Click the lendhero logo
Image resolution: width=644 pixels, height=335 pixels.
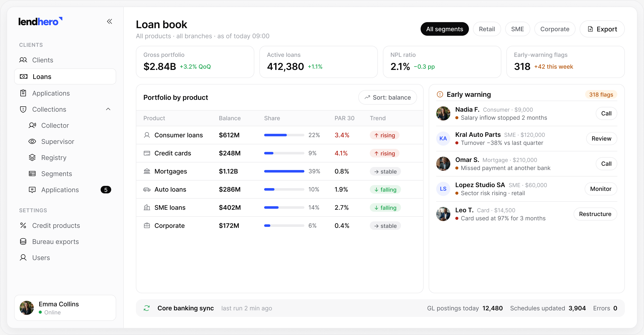pyautogui.click(x=41, y=22)
